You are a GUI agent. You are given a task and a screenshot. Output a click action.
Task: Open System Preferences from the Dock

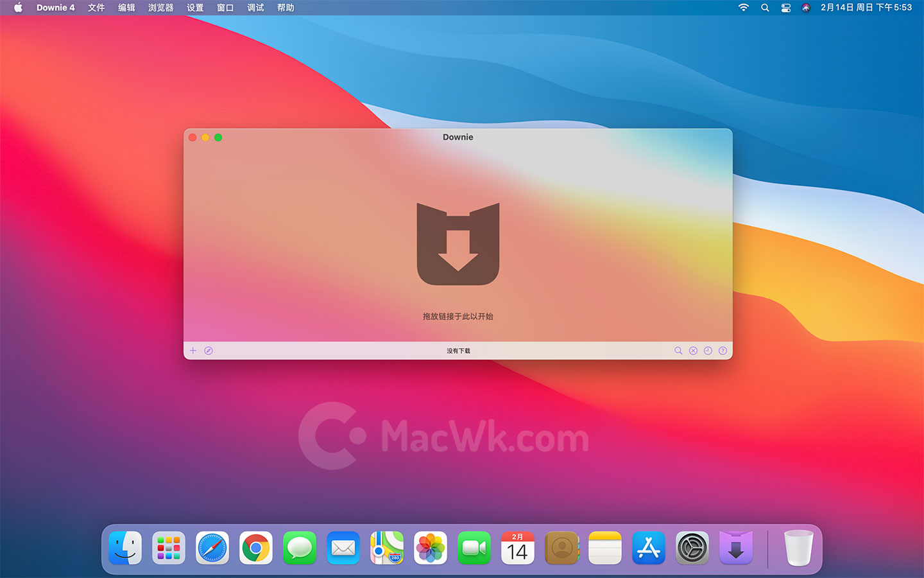[692, 548]
